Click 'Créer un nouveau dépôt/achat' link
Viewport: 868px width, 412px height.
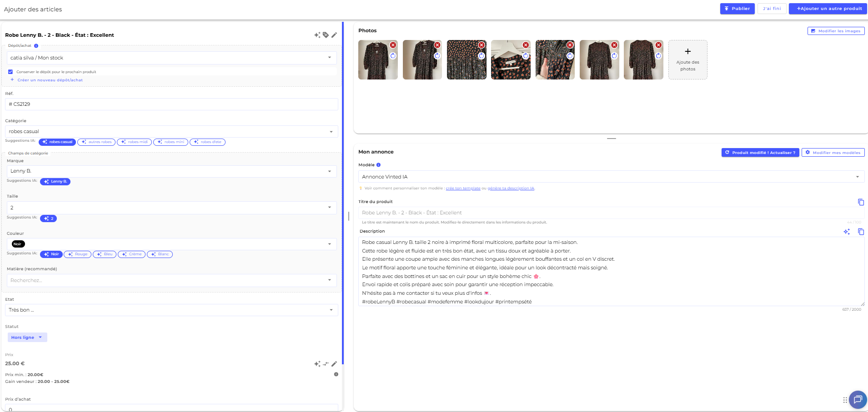pos(46,80)
